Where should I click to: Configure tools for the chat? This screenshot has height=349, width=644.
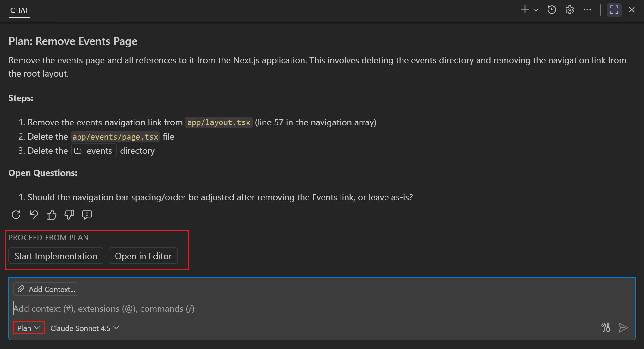point(605,328)
